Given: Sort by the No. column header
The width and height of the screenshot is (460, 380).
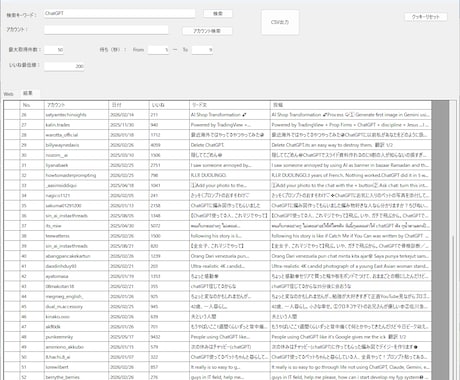Looking at the screenshot, I should pos(32,105).
